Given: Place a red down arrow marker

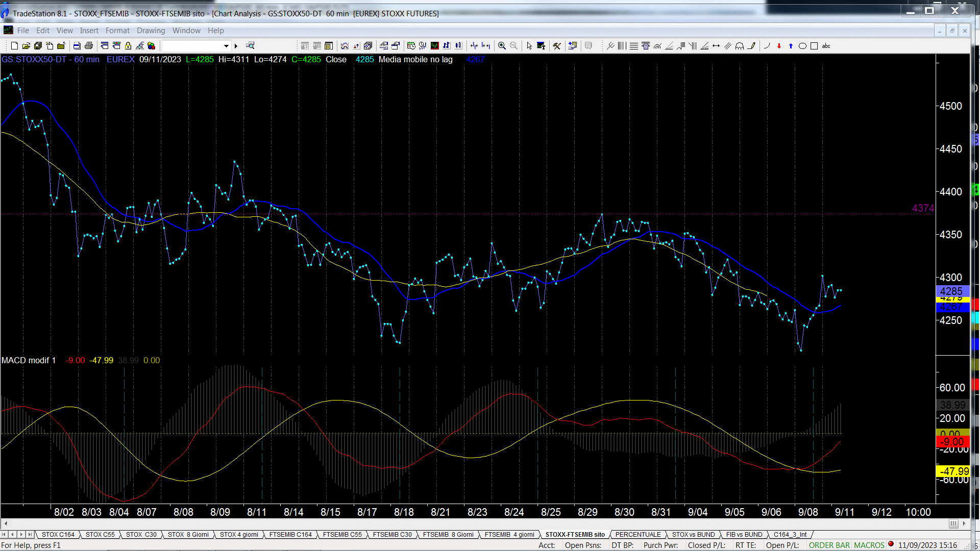Looking at the screenshot, I should pos(779,46).
